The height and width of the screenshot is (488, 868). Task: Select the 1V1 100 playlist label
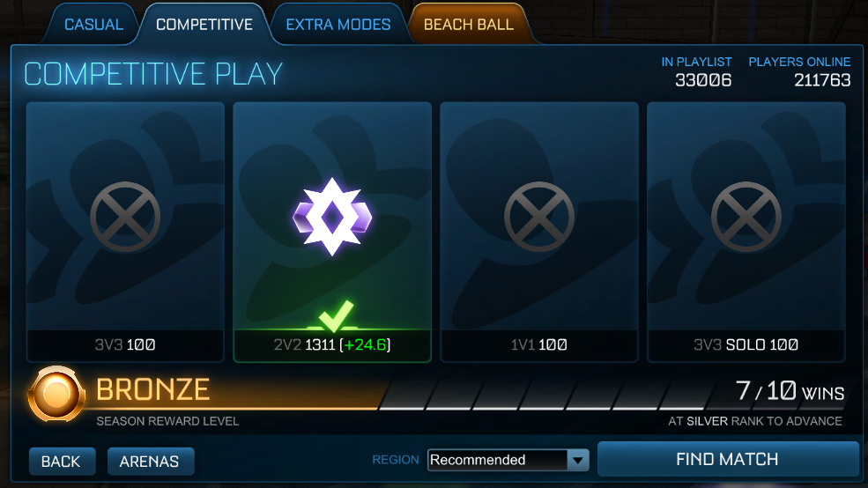click(539, 344)
